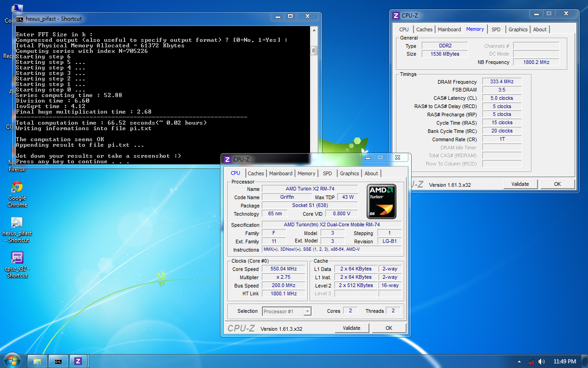Click the Cycle Time 15 clocks value
Screen dimensions: 588x368
coord(502,123)
